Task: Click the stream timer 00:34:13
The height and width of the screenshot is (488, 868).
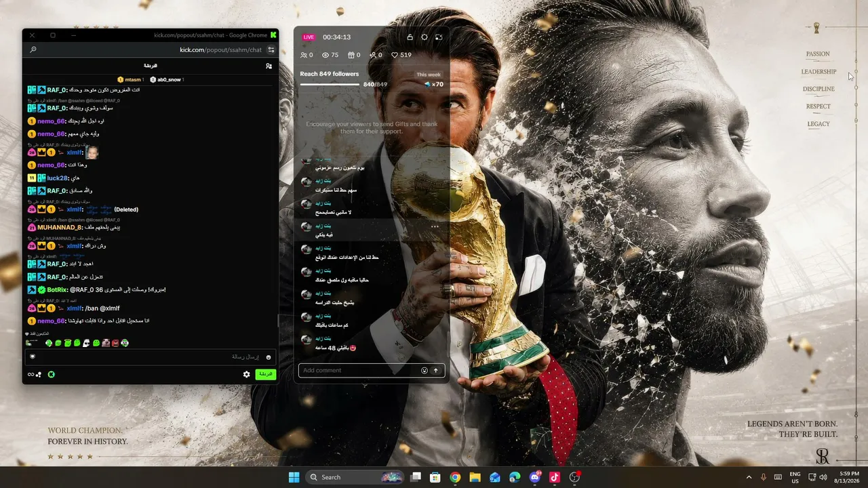Action: 337,37
